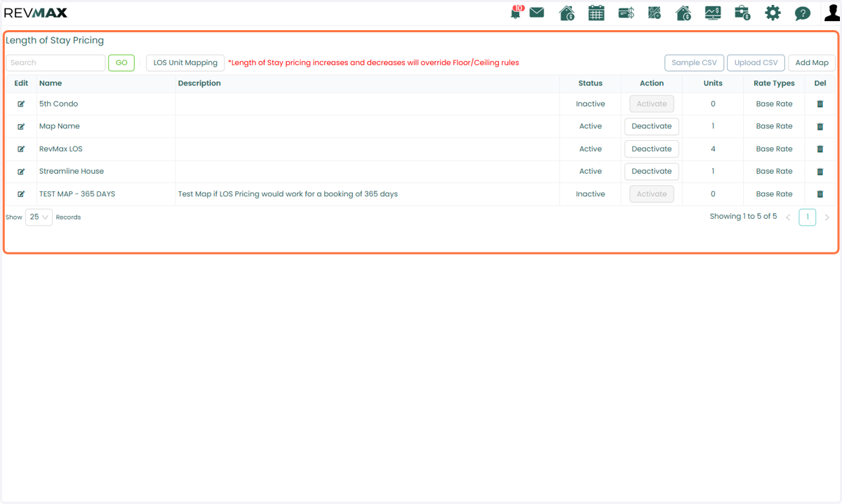
Task: Click the 'Length of Stay Pricing' heading
Action: coord(55,41)
